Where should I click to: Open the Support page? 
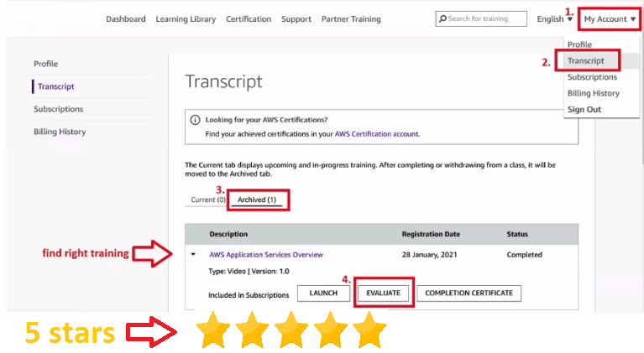click(x=296, y=18)
